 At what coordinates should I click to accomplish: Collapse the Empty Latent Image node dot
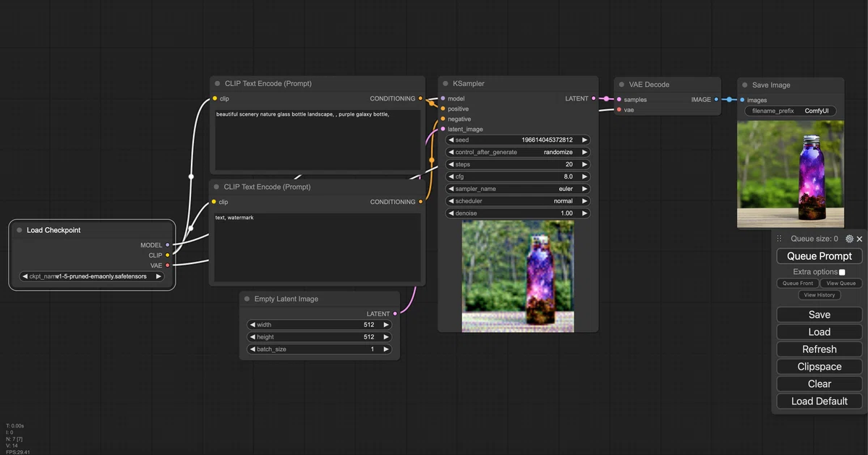[x=247, y=299]
